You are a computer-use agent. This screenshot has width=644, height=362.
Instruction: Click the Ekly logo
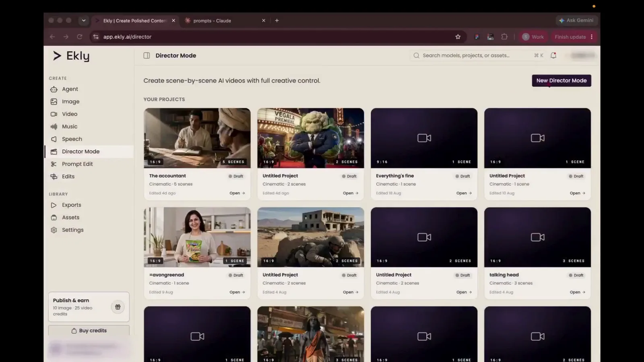(71, 56)
